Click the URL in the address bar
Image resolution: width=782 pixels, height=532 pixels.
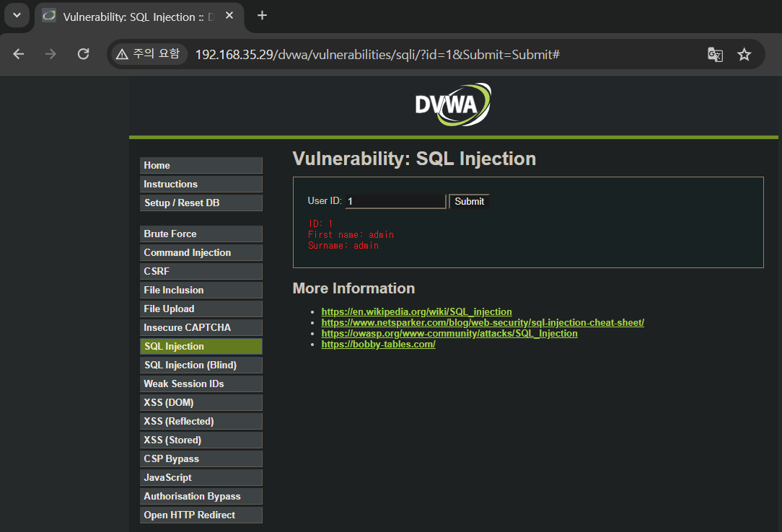(x=377, y=54)
